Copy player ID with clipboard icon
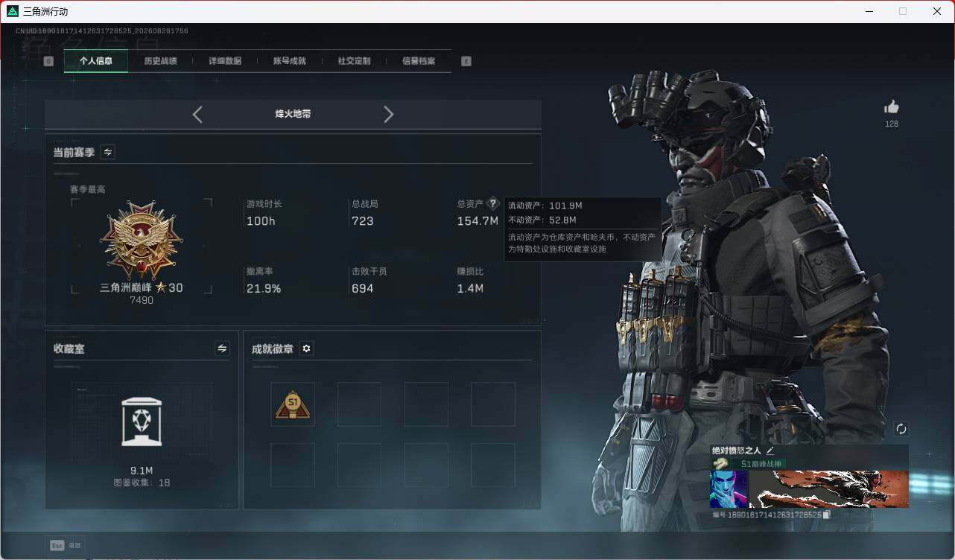This screenshot has height=560, width=955. tap(827, 515)
